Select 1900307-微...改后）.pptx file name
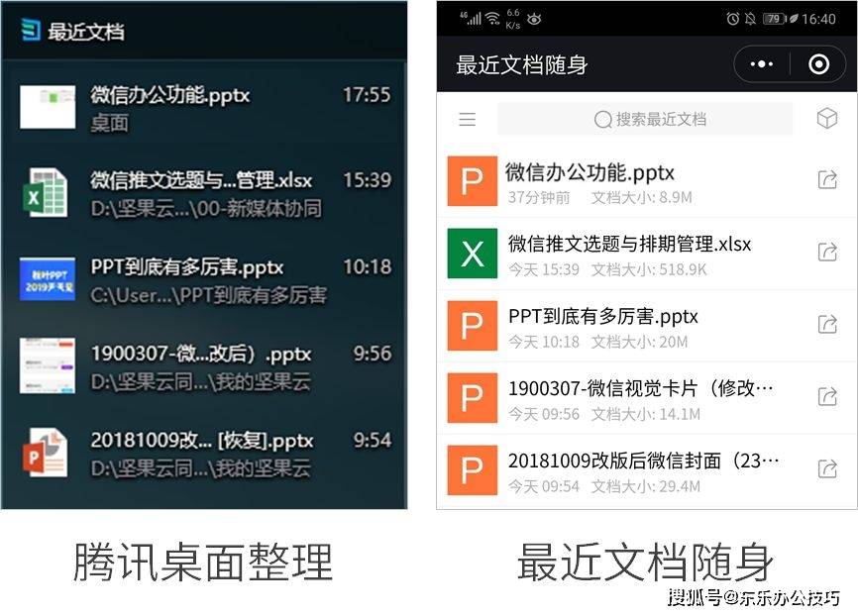858x616 pixels. 201,354
